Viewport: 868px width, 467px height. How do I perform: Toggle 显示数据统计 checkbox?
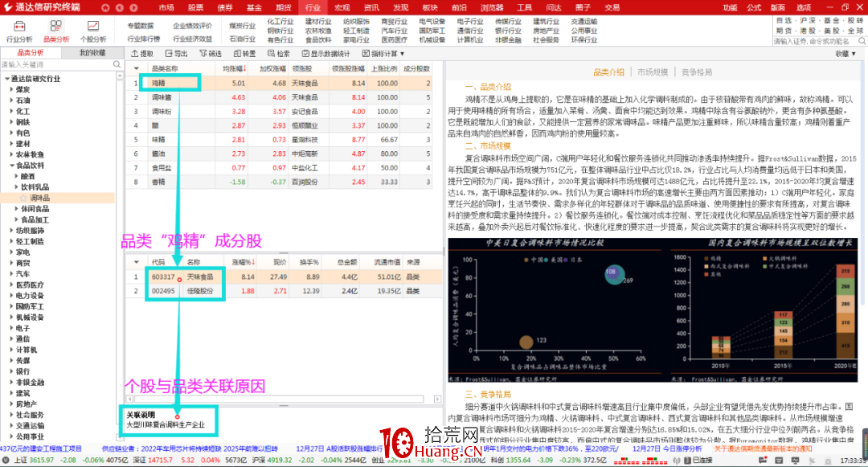305,54
